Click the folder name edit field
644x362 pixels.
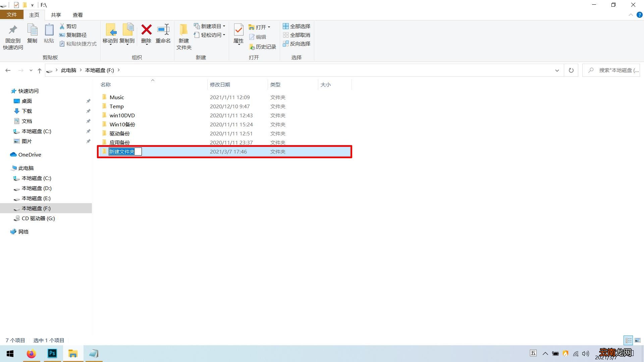point(125,152)
